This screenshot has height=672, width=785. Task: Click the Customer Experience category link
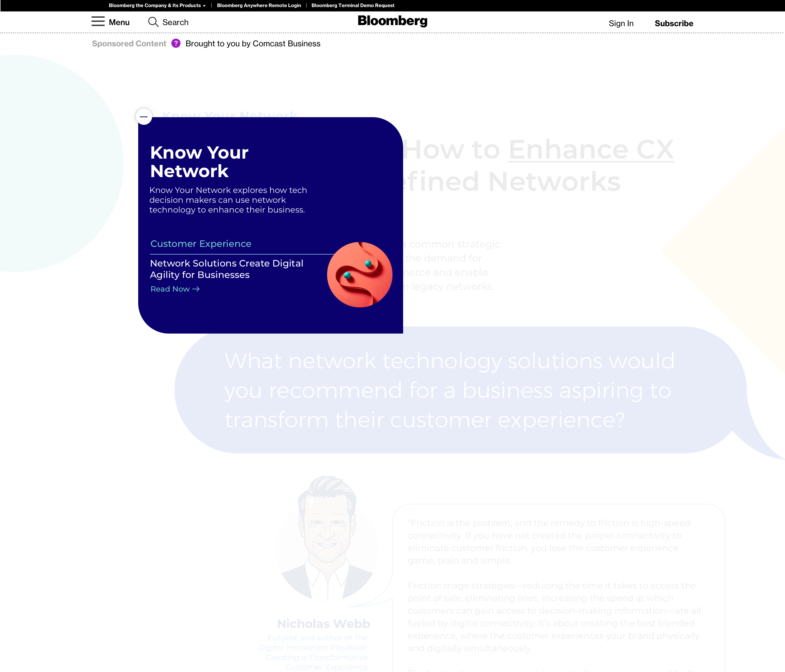[201, 244]
